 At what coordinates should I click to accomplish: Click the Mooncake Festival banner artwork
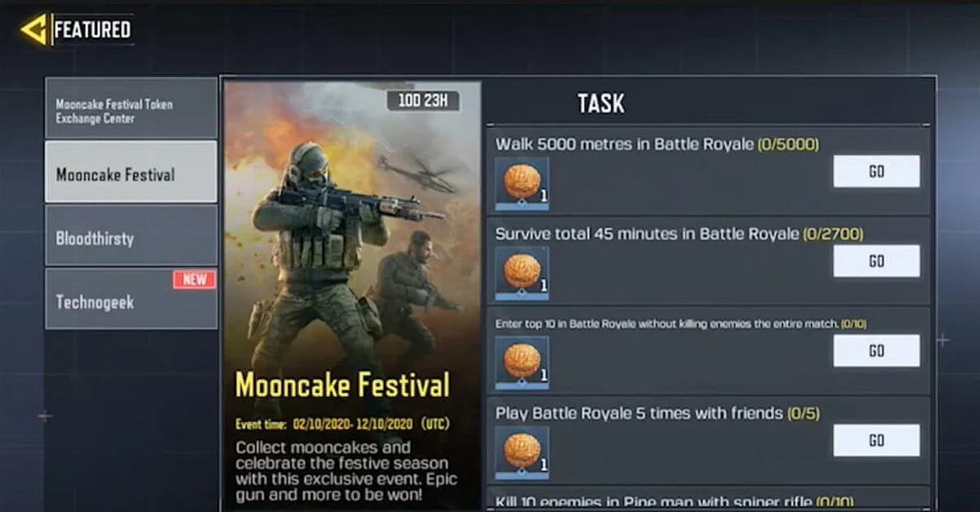coord(352,296)
